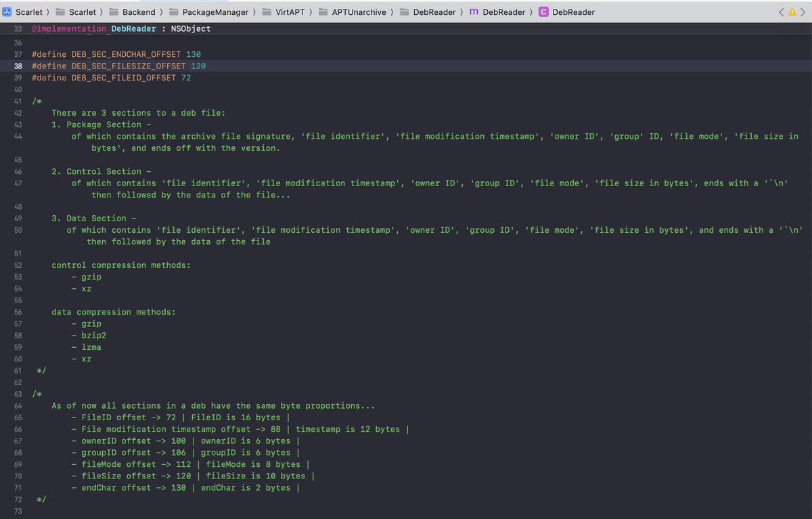Click 'then followed by the data of the file...' text
The image size is (812, 519).
pyautogui.click(x=191, y=195)
